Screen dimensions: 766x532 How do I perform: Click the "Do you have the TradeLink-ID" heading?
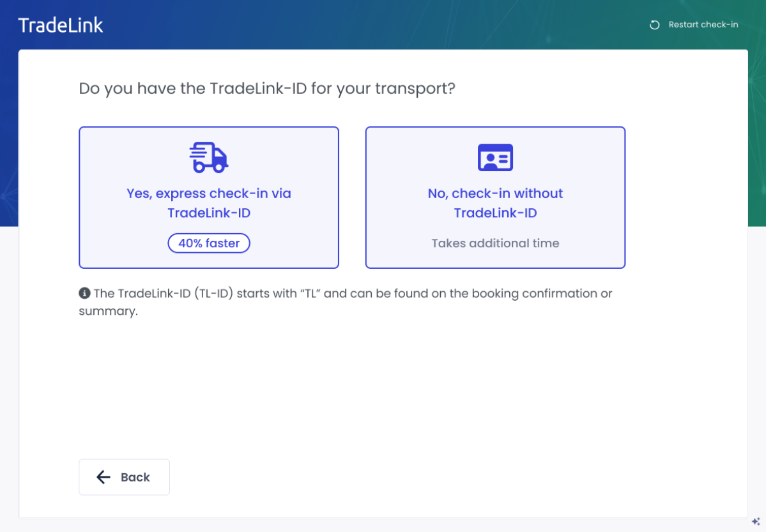[x=267, y=88]
